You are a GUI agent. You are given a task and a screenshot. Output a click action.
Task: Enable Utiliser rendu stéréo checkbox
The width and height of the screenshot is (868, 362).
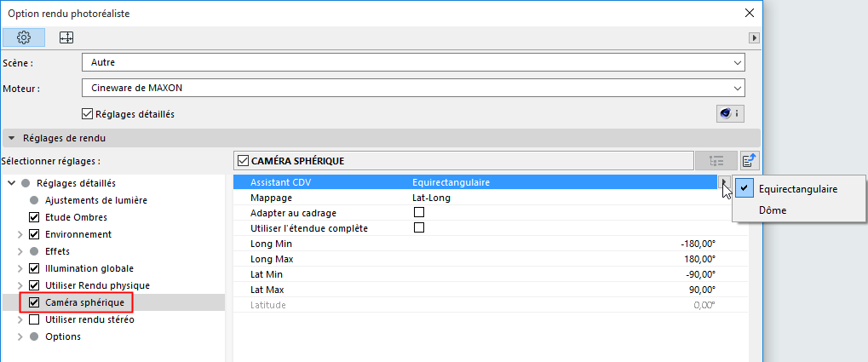34,319
